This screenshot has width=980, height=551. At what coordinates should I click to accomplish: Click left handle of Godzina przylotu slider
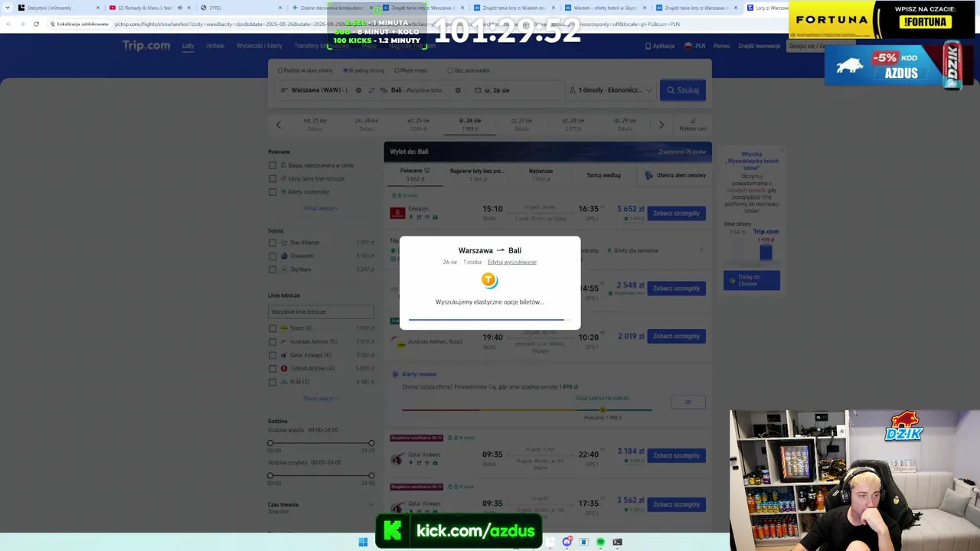coord(270,475)
